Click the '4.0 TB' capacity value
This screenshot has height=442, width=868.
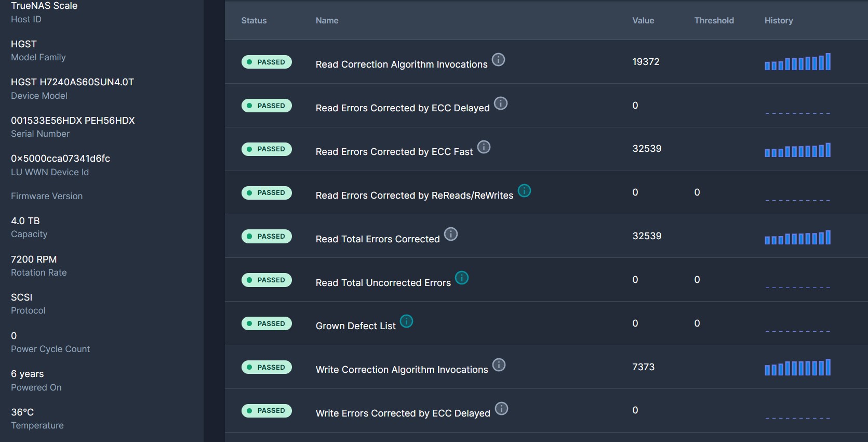click(x=25, y=221)
